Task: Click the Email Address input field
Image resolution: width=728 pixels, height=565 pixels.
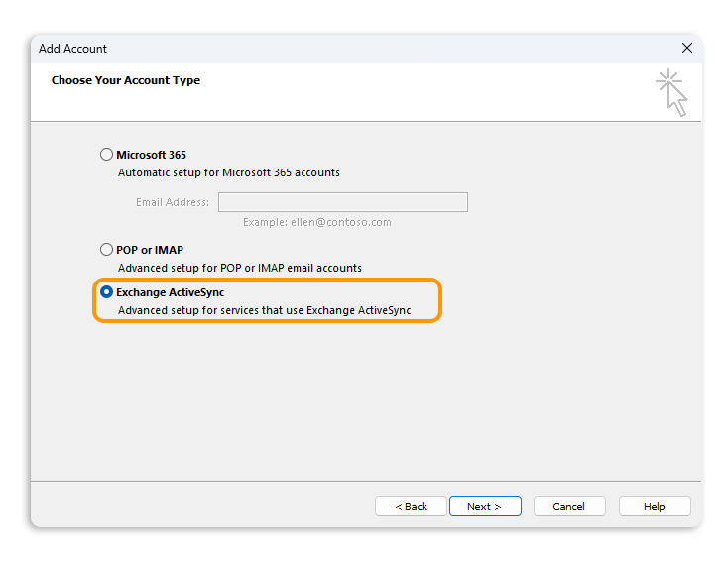Action: pyautogui.click(x=343, y=202)
